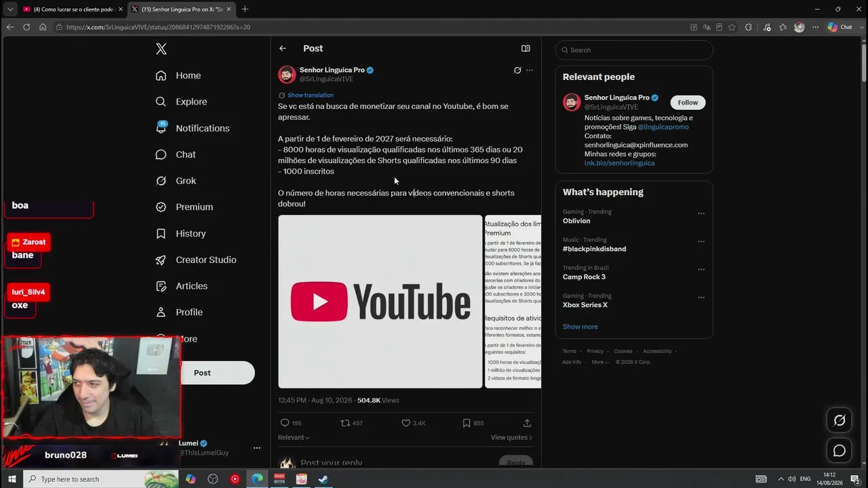Open the floating Grok button
The height and width of the screenshot is (488, 868).
coord(840,420)
